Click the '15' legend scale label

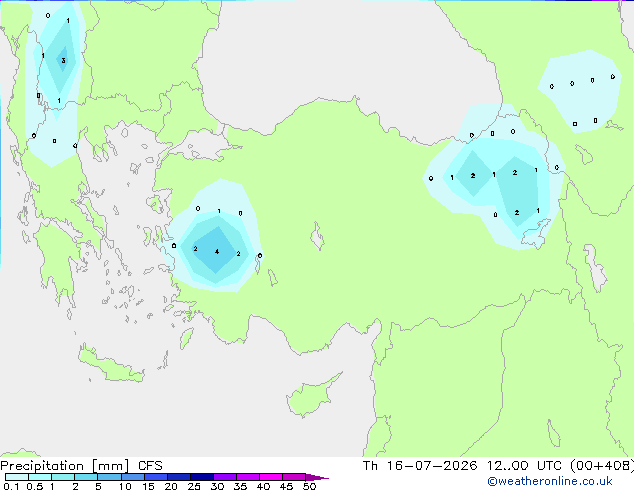pos(148,486)
